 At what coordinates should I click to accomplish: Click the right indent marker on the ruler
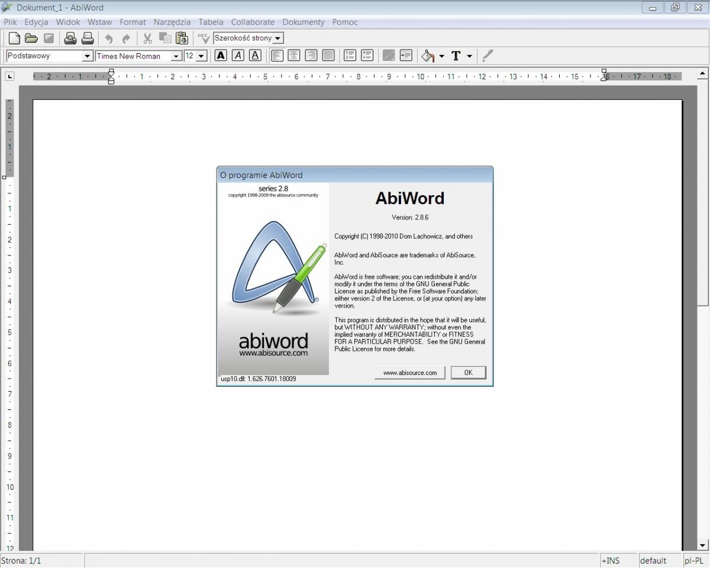[x=604, y=76]
